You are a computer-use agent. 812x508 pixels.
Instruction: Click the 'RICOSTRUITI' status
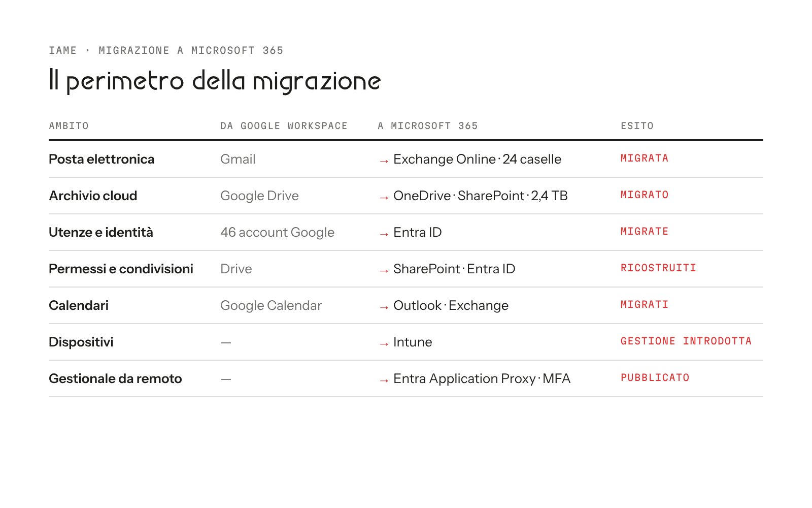pyautogui.click(x=658, y=268)
